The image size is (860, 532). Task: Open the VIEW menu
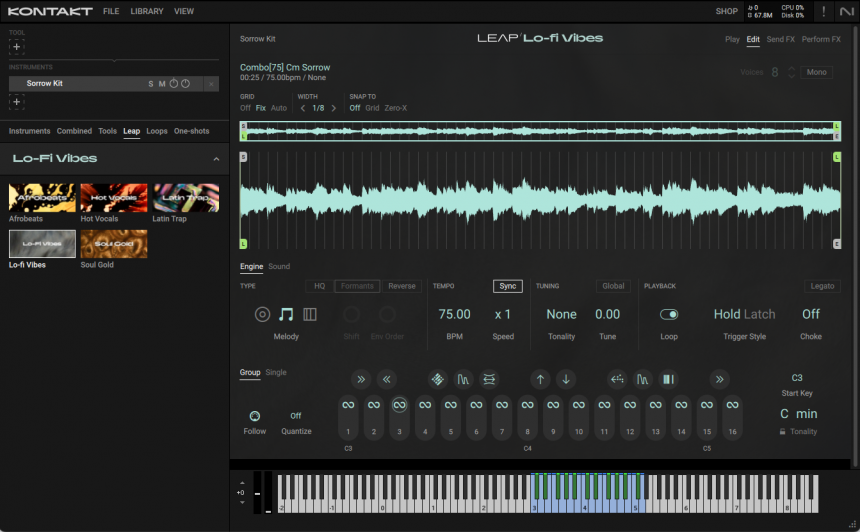[x=184, y=11]
